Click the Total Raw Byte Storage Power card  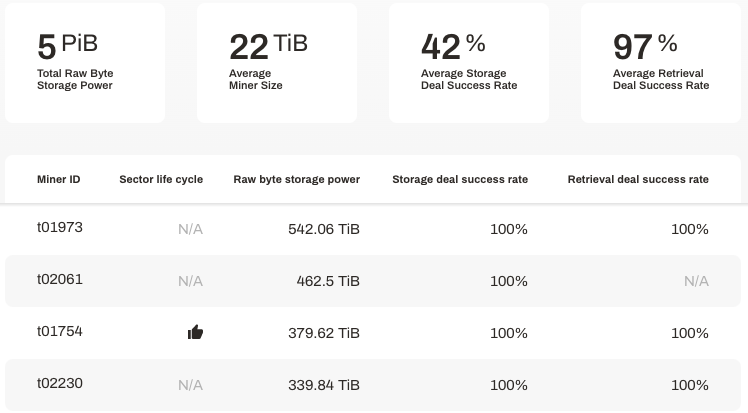(85, 63)
